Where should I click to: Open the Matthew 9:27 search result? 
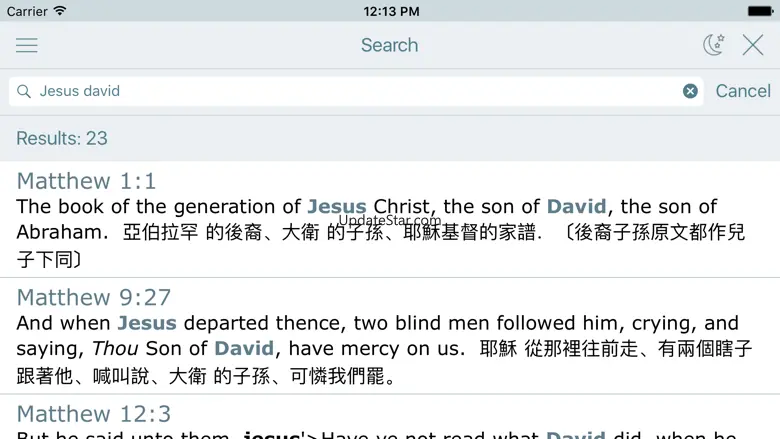(x=94, y=297)
